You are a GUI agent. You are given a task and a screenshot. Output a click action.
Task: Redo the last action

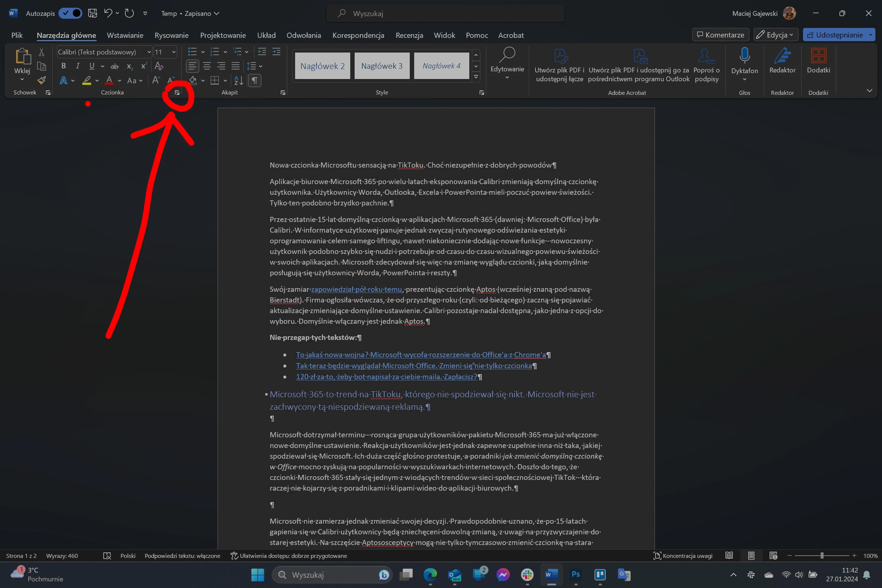pos(129,14)
